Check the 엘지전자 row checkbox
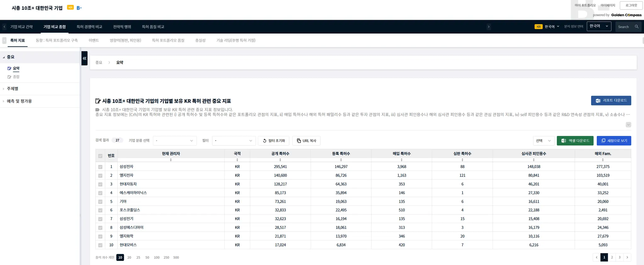The height and width of the screenshot is (265, 644). tap(100, 176)
